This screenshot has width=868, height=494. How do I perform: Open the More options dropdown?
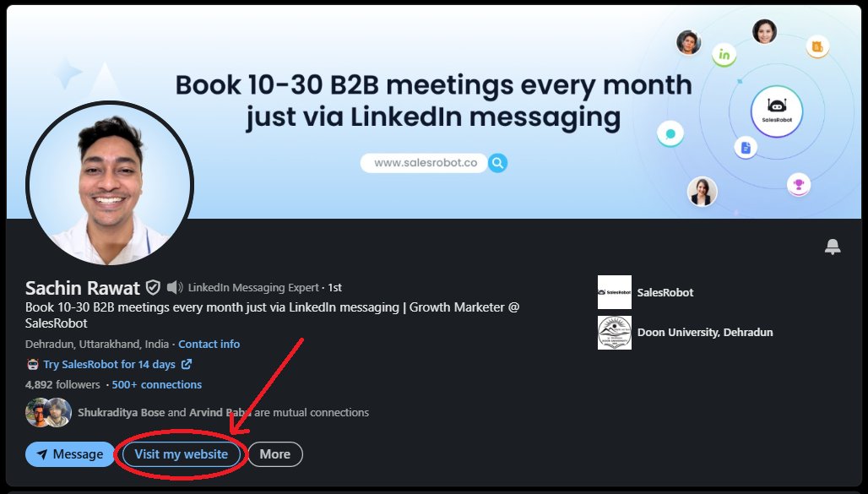[x=275, y=453]
